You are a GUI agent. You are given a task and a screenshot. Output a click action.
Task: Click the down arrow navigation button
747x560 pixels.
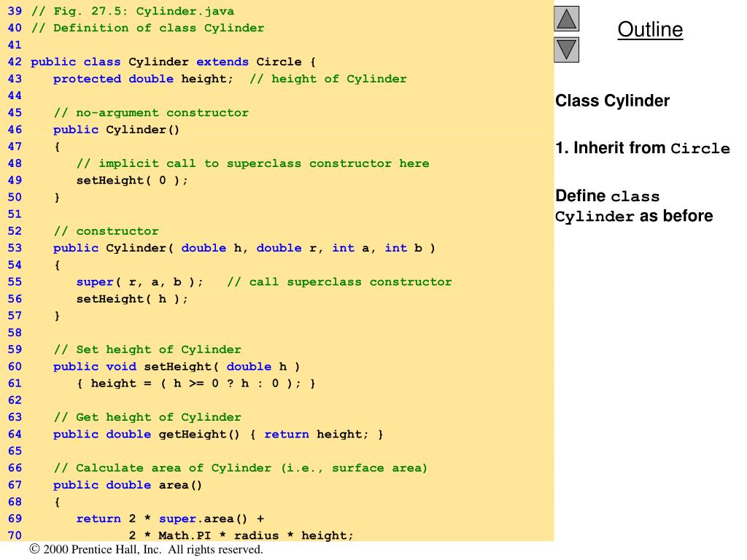tap(566, 50)
